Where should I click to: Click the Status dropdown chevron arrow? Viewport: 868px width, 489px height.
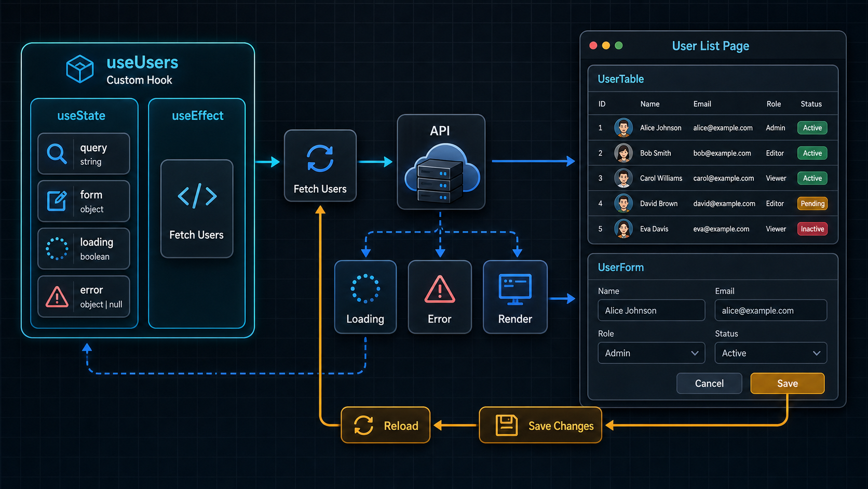coord(817,353)
